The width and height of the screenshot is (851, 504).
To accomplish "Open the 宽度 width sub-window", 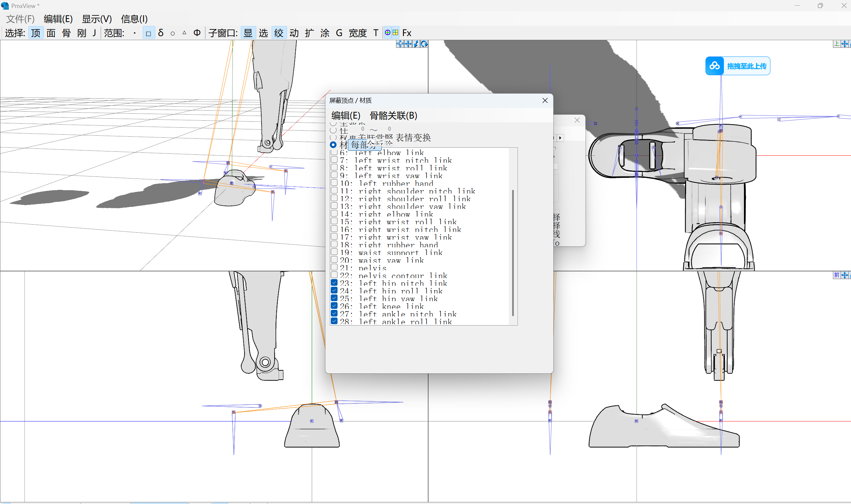I will coord(358,33).
